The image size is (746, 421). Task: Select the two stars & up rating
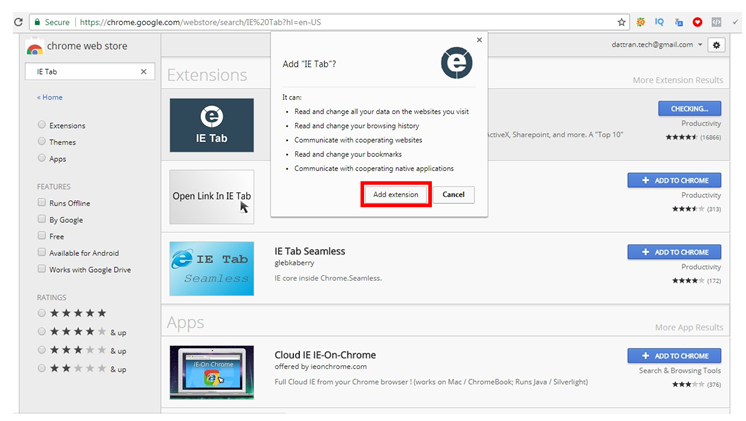42,368
